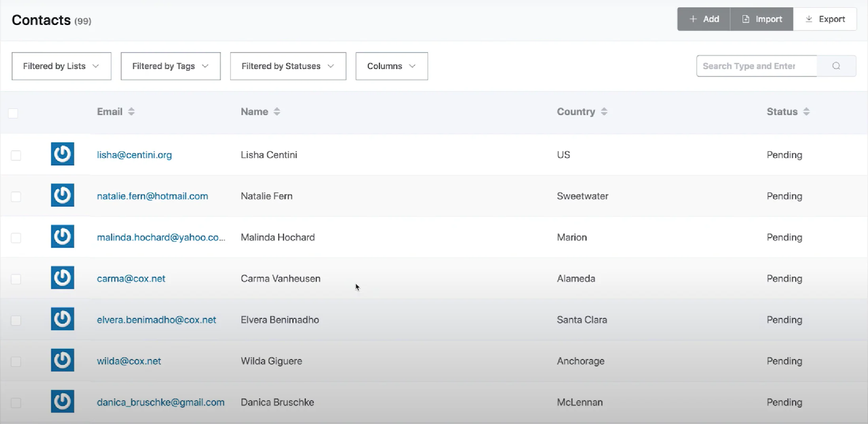The height and width of the screenshot is (424, 868).
Task: Sort contacts by the Status column arrows
Action: [x=807, y=112]
